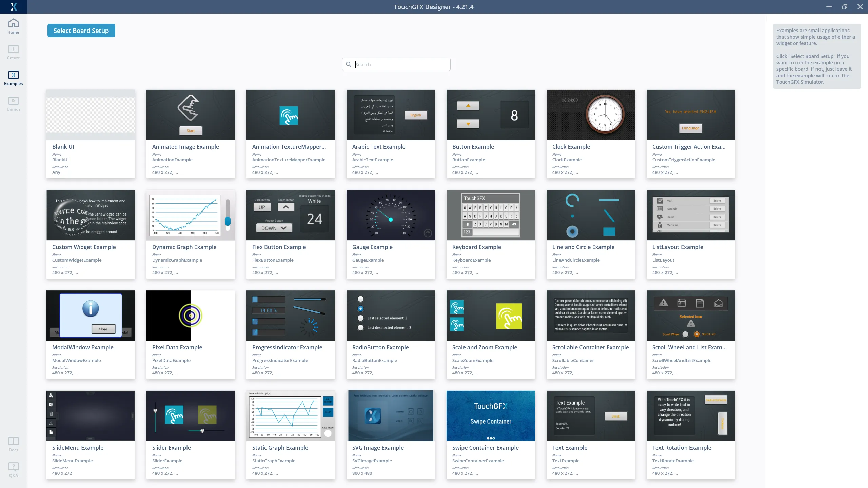
Task: Open the Gauge Example thumbnail
Action: [x=391, y=215]
